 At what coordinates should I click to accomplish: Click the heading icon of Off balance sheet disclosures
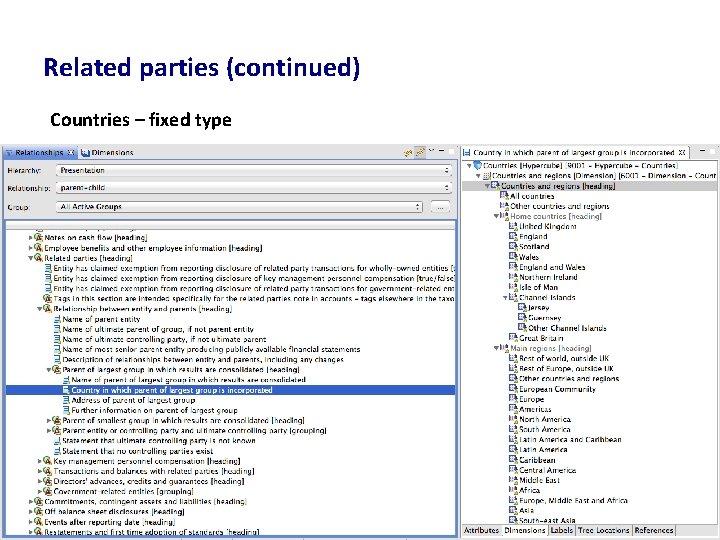tap(39, 512)
